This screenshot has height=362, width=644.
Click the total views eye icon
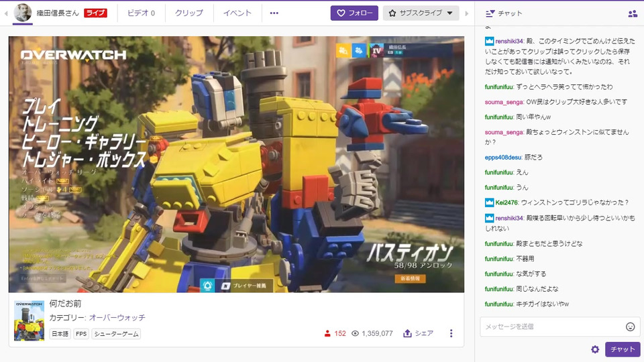[356, 333]
